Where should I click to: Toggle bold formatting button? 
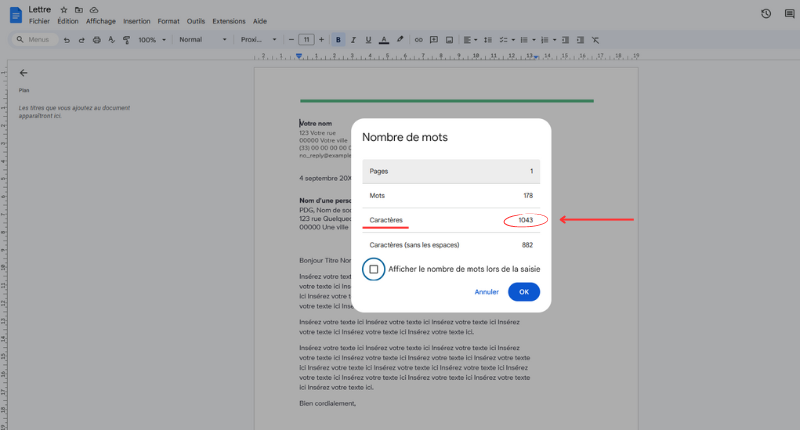(x=339, y=40)
